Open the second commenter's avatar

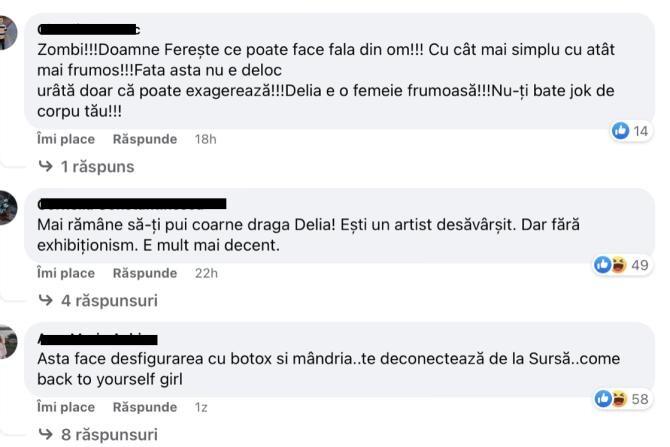(8, 207)
